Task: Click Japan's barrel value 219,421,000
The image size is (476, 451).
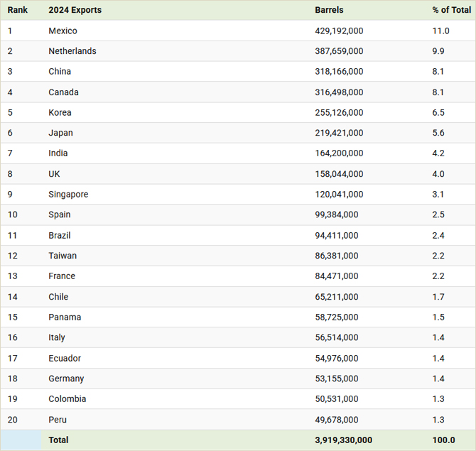Action: coord(339,133)
